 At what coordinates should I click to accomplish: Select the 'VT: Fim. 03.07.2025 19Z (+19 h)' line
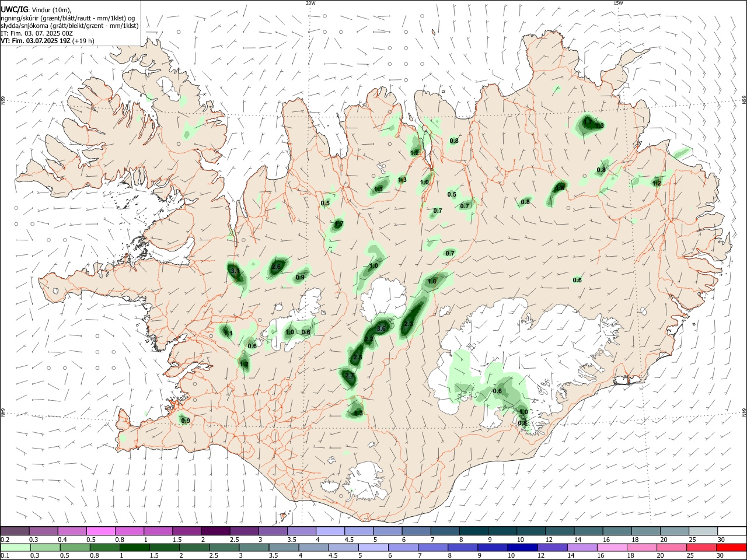[47, 41]
